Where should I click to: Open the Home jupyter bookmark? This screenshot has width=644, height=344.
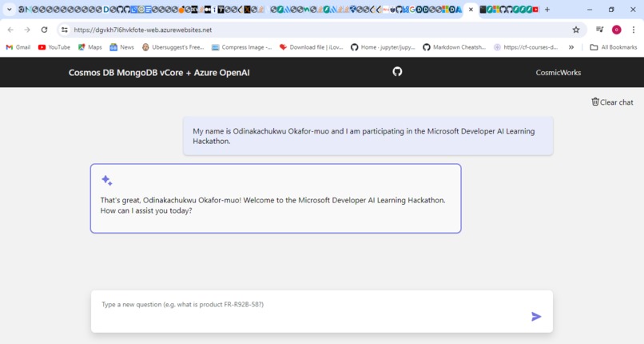tap(383, 47)
